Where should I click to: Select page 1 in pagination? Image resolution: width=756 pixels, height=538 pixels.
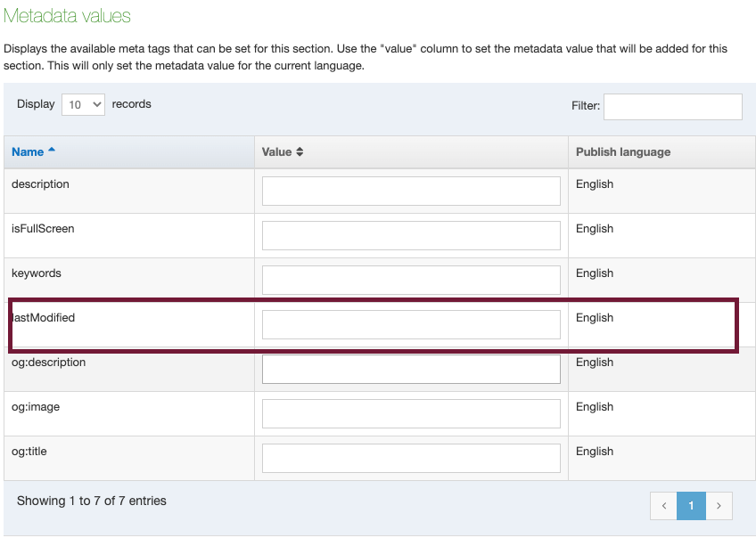(691, 506)
